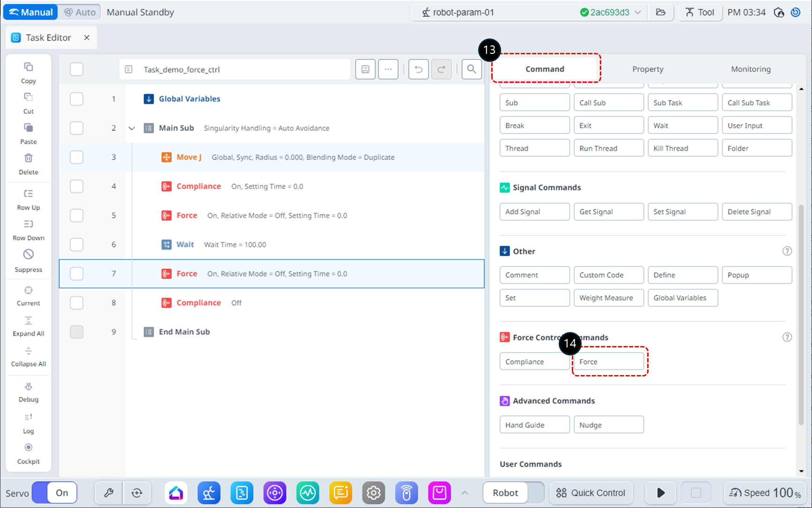This screenshot has height=508, width=812.
Task: Open the robot-param-01 version dropdown
Action: pos(638,13)
